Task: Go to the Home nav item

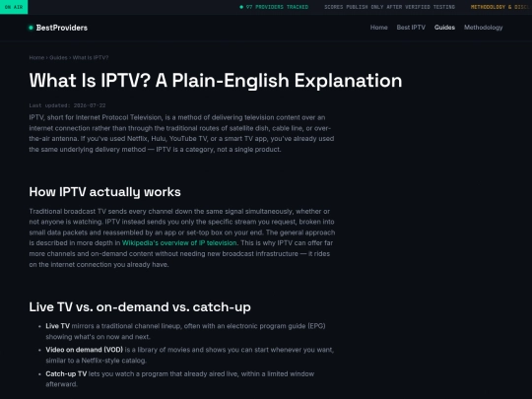Action: pos(378,28)
